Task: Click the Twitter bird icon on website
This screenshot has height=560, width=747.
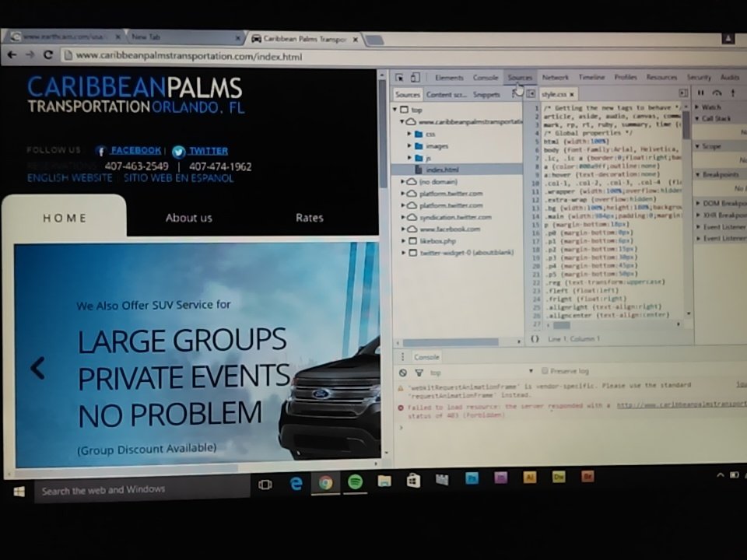Action: tap(179, 152)
